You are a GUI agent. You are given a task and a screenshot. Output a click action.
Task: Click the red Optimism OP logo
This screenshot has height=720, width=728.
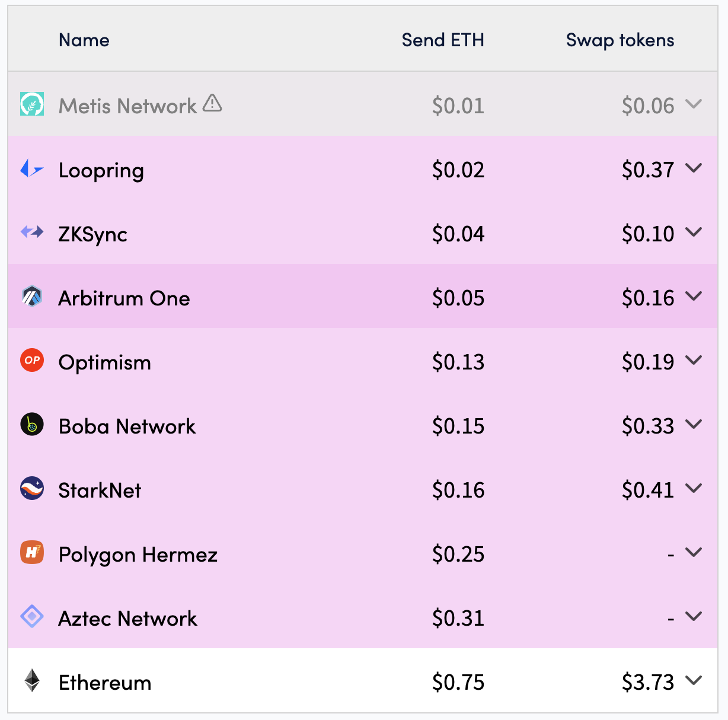pyautogui.click(x=32, y=360)
